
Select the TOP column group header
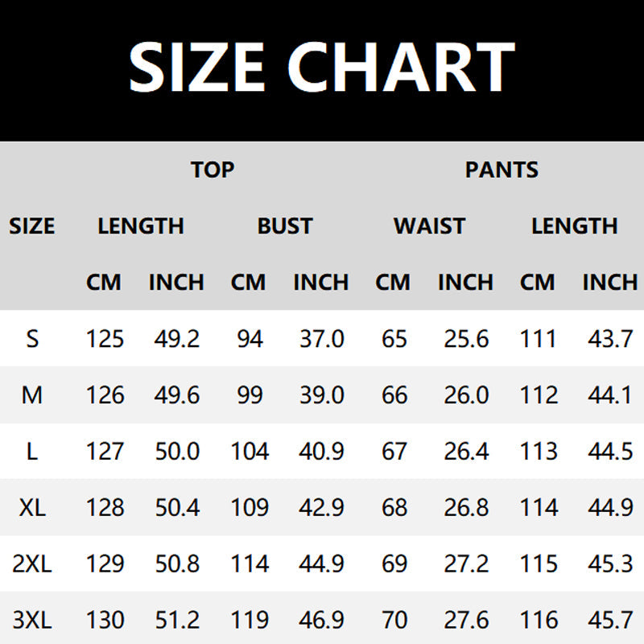point(213,170)
